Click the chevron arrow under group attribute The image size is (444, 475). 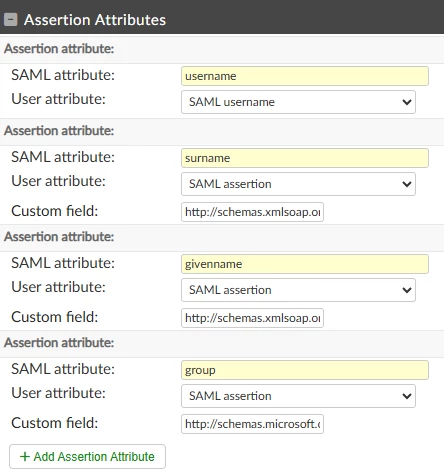(407, 396)
